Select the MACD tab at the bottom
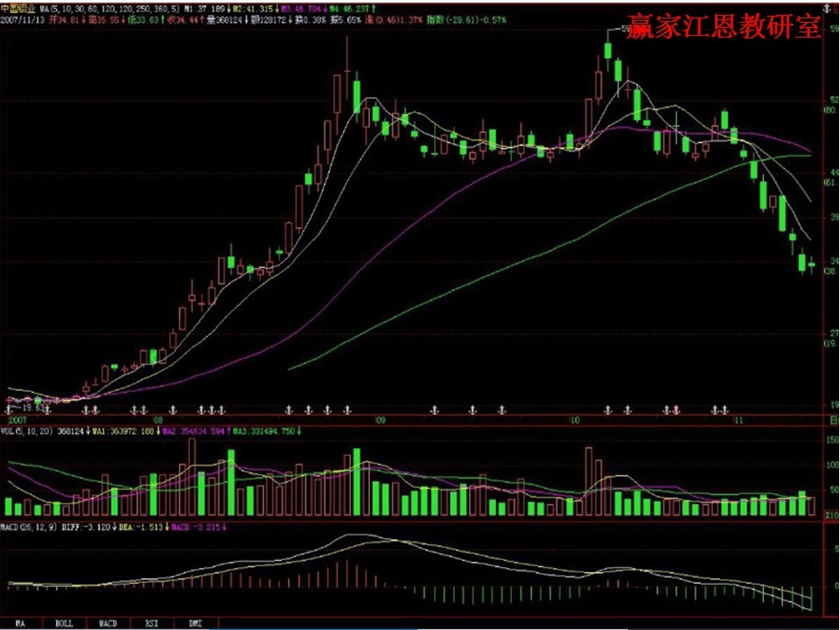This screenshot has width=840, height=630. pos(108,624)
